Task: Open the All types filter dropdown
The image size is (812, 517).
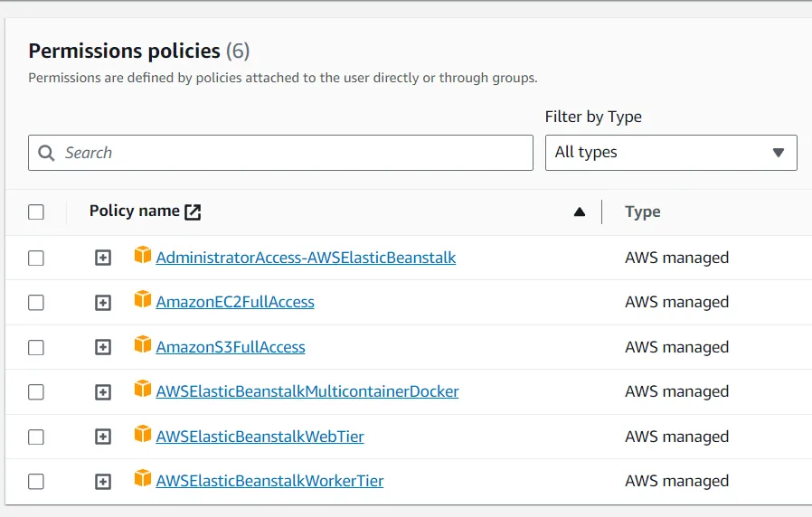Action: [x=670, y=153]
